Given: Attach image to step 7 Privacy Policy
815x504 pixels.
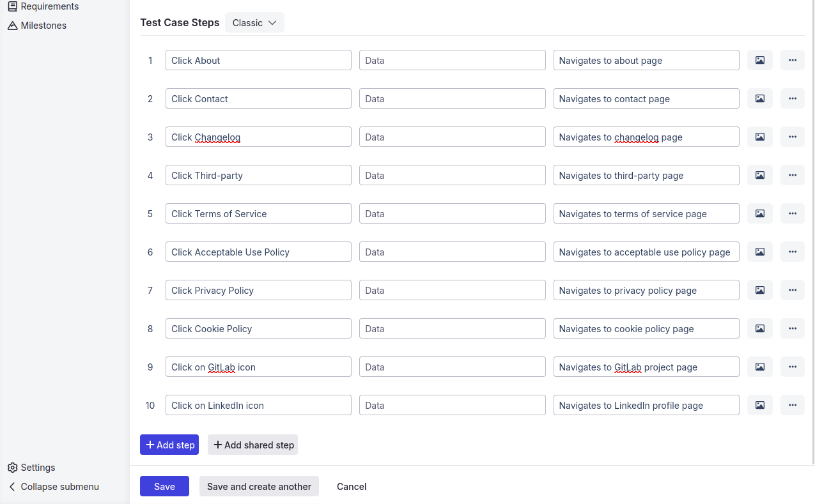Looking at the screenshot, I should [760, 290].
